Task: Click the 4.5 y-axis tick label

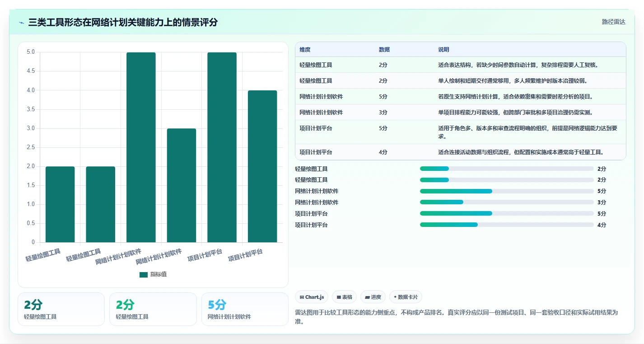Action: (31, 71)
